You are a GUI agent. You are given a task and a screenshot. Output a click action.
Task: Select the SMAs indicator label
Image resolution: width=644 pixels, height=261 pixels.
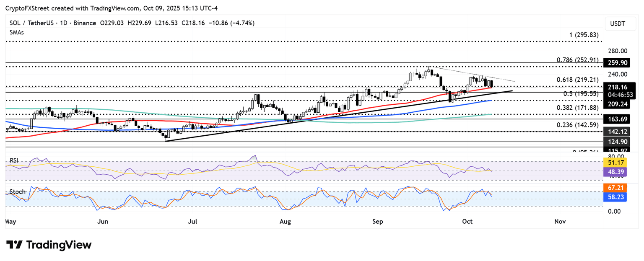click(17, 32)
